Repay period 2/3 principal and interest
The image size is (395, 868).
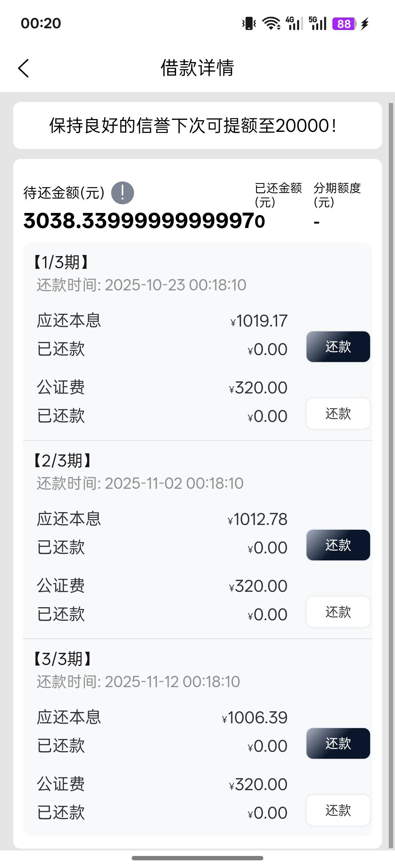[x=338, y=545]
